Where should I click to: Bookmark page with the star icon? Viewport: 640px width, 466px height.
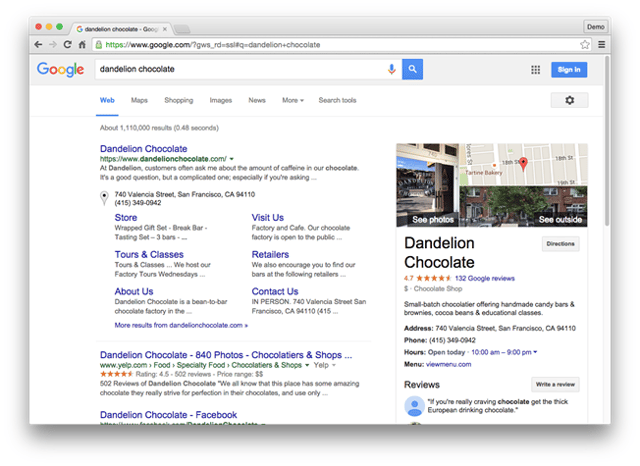tap(585, 45)
